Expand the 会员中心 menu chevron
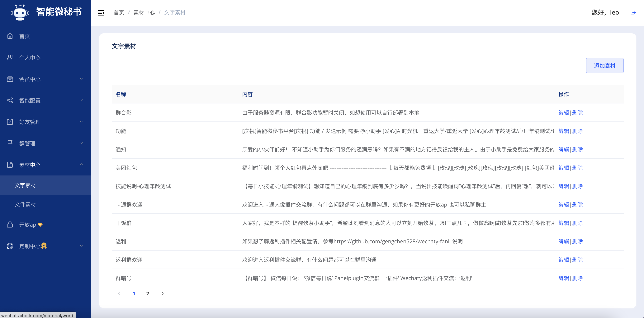The height and width of the screenshot is (318, 644). pyautogui.click(x=81, y=79)
